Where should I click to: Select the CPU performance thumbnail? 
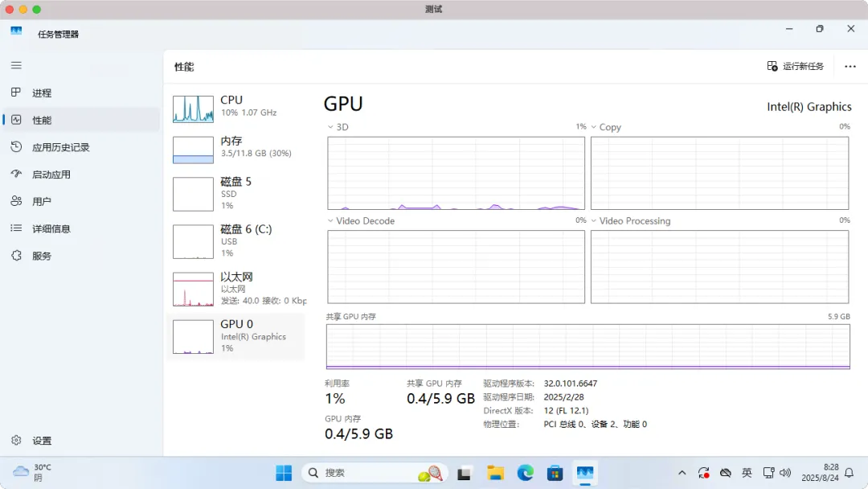coord(193,109)
